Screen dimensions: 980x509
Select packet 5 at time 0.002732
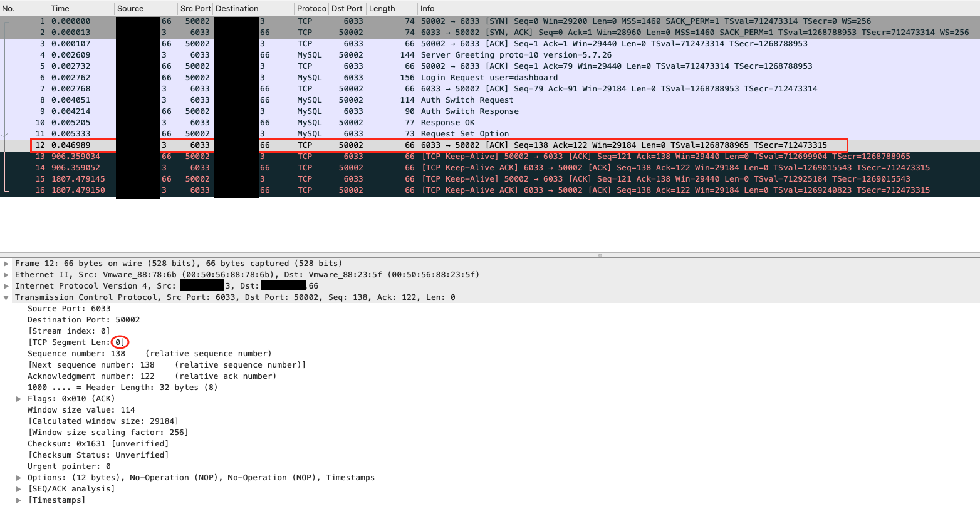coord(490,66)
